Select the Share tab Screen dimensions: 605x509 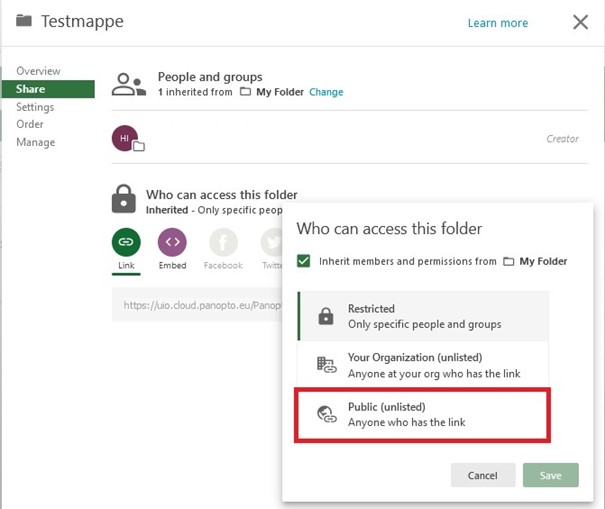coord(48,89)
